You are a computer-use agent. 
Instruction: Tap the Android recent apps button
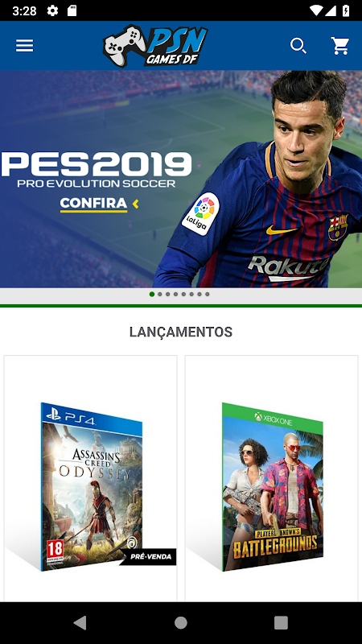coord(281,622)
